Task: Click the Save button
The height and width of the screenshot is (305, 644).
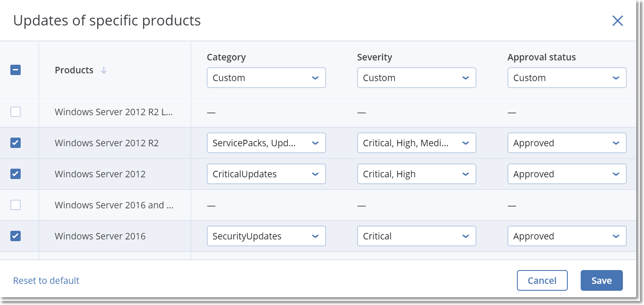Action: [601, 280]
